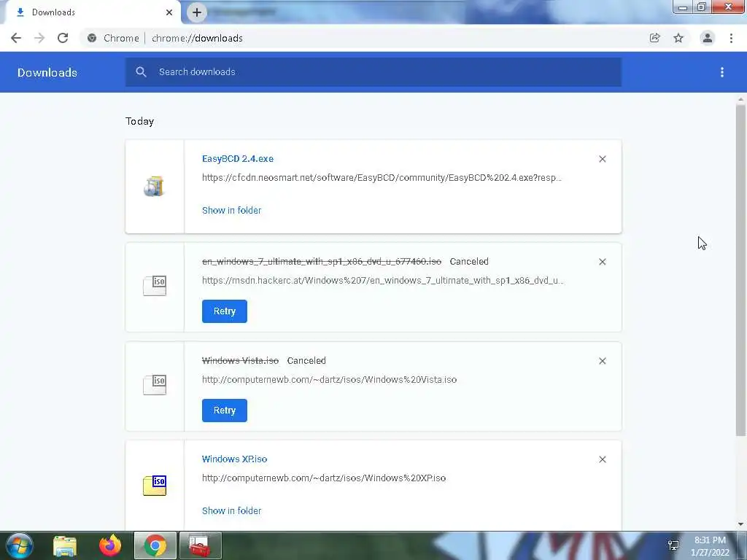Remove the Windows 7 ultimate ISO entry
This screenshot has width=747, height=560.
point(602,262)
